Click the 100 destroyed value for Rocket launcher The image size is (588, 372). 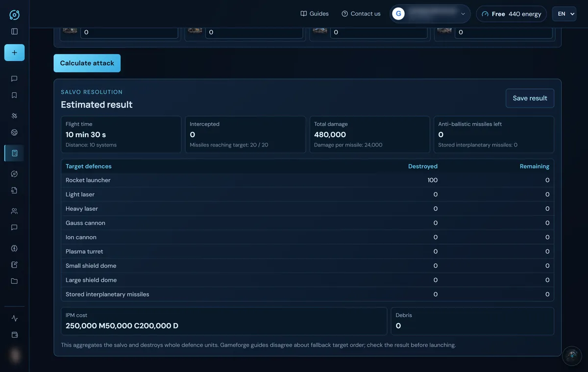click(432, 180)
